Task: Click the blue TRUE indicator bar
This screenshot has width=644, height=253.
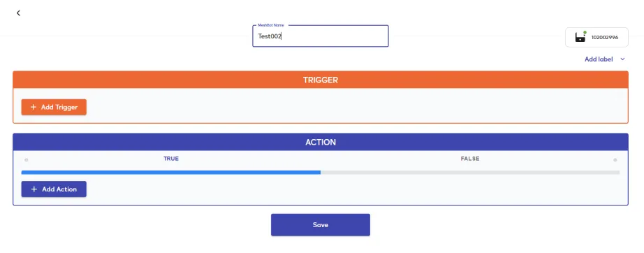Action: tap(171, 173)
